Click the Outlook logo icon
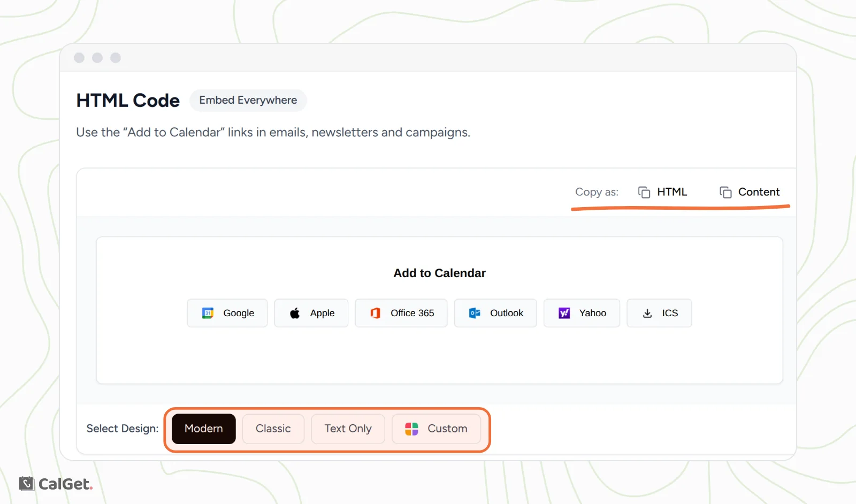 click(475, 313)
